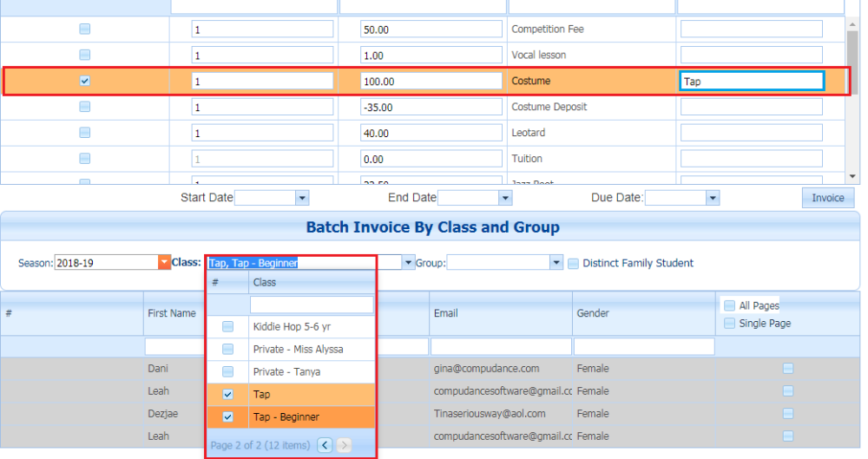
Task: Click the 0.00 Tuition amount field
Action: (431, 159)
